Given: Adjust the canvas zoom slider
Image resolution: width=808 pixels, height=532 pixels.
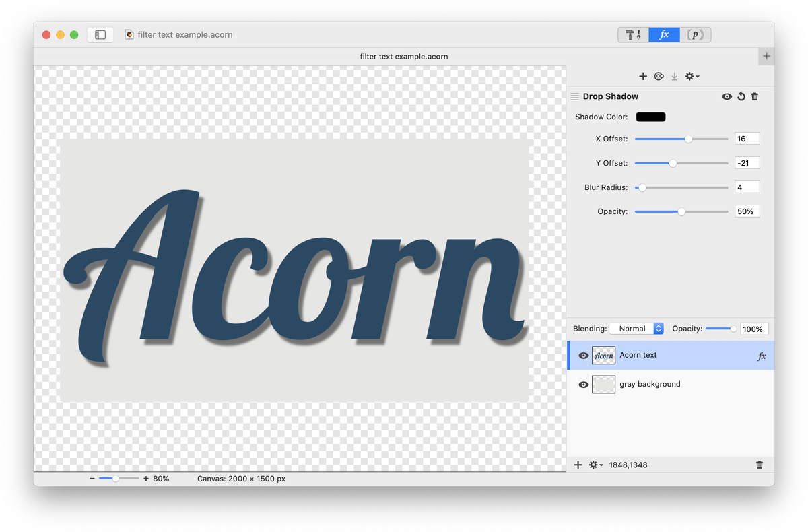Looking at the screenshot, I should (x=119, y=479).
